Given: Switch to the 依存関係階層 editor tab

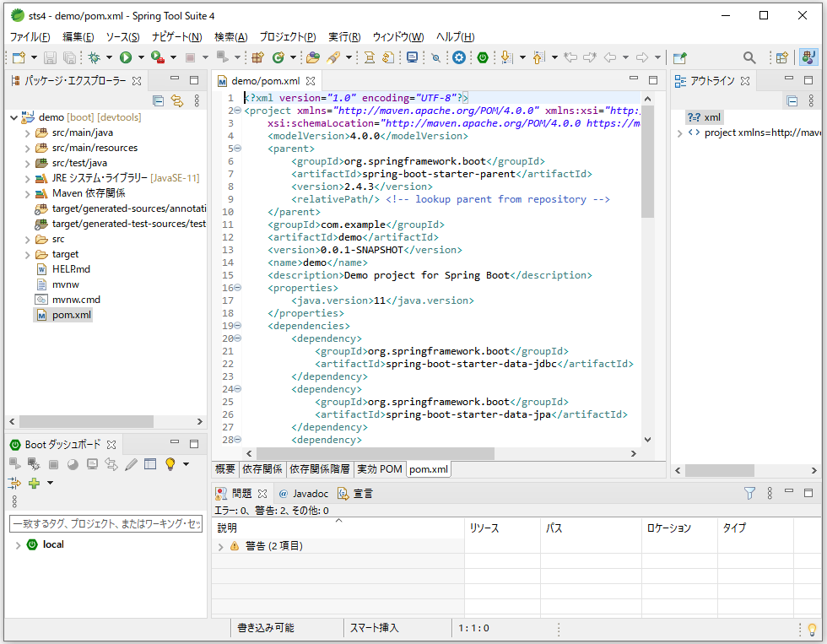Looking at the screenshot, I should tap(321, 468).
